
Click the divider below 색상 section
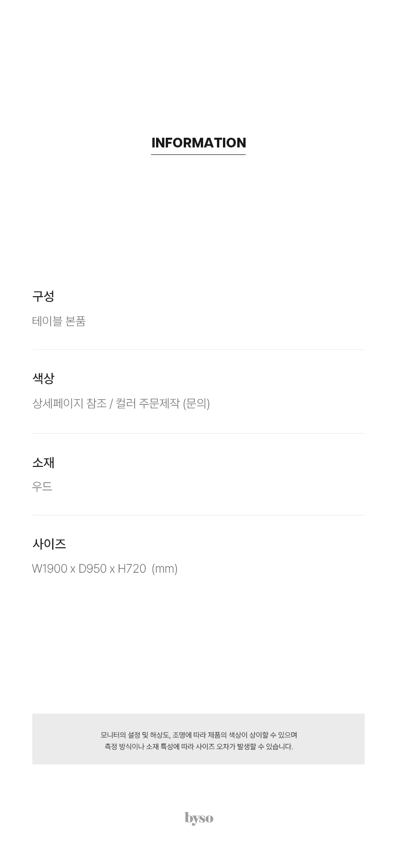tap(198, 433)
